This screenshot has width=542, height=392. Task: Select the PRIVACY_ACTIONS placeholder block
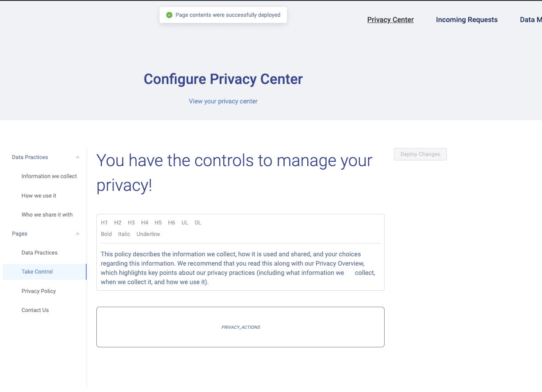(240, 327)
